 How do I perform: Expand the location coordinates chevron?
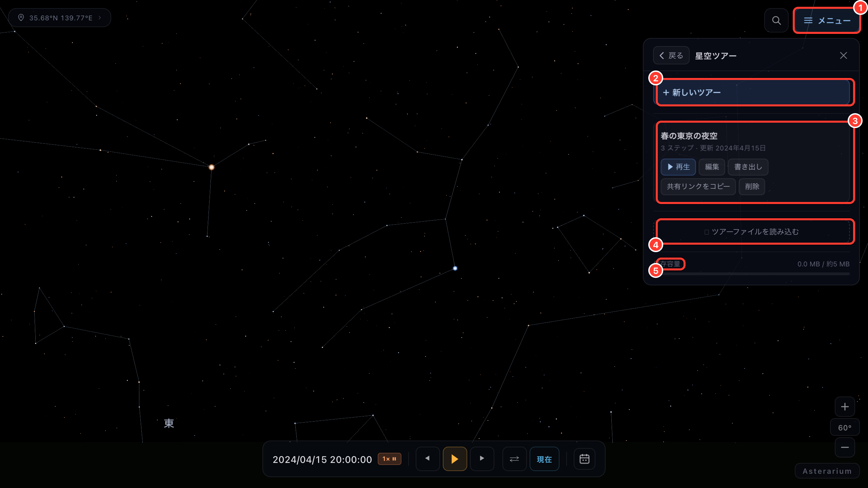pos(100,18)
